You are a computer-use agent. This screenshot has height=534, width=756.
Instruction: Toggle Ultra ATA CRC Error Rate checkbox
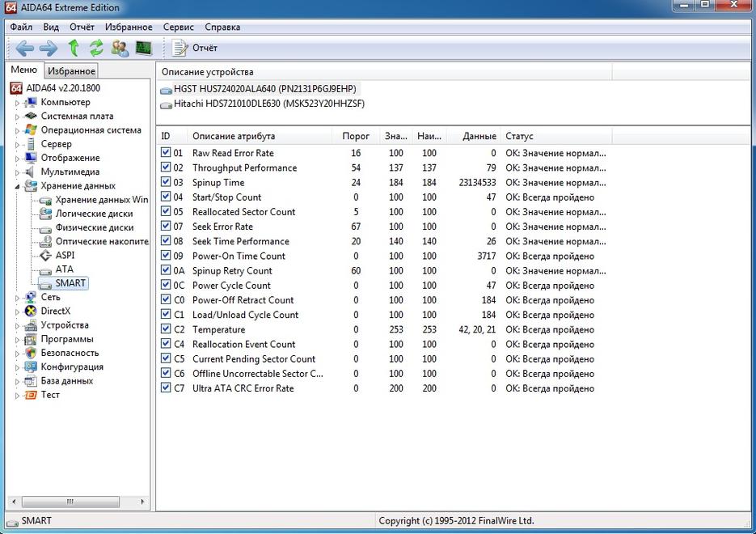(166, 388)
